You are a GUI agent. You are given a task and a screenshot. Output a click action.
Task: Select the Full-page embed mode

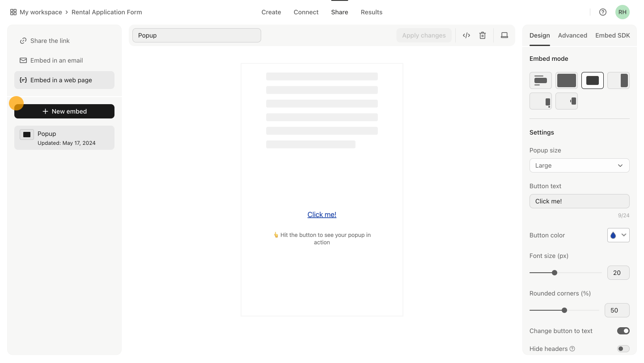pos(567,80)
